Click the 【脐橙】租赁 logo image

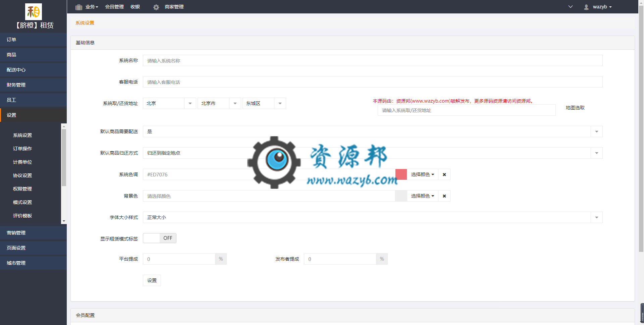click(34, 12)
